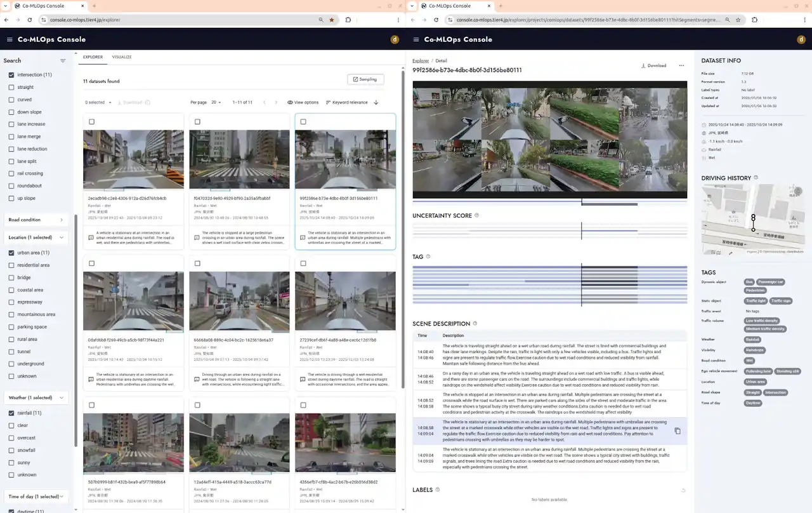This screenshot has width=812, height=513.
Task: Click the help icon next to Scene Description
Action: [475, 324]
